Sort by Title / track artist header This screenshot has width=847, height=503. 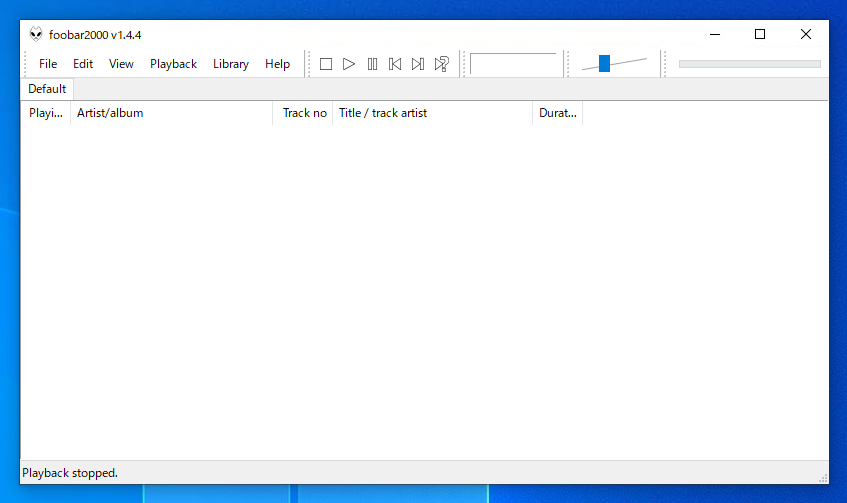432,113
